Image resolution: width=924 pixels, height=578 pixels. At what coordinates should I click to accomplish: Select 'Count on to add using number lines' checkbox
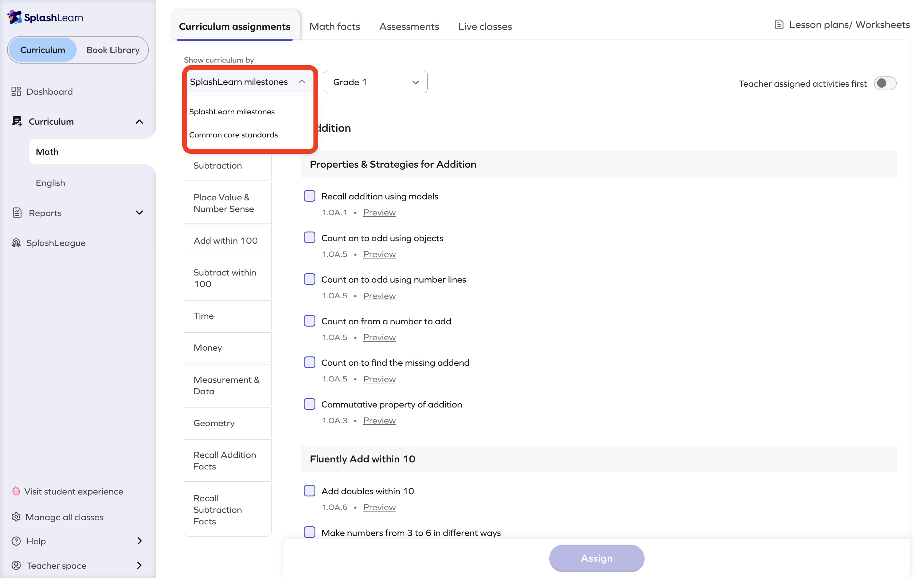(310, 279)
